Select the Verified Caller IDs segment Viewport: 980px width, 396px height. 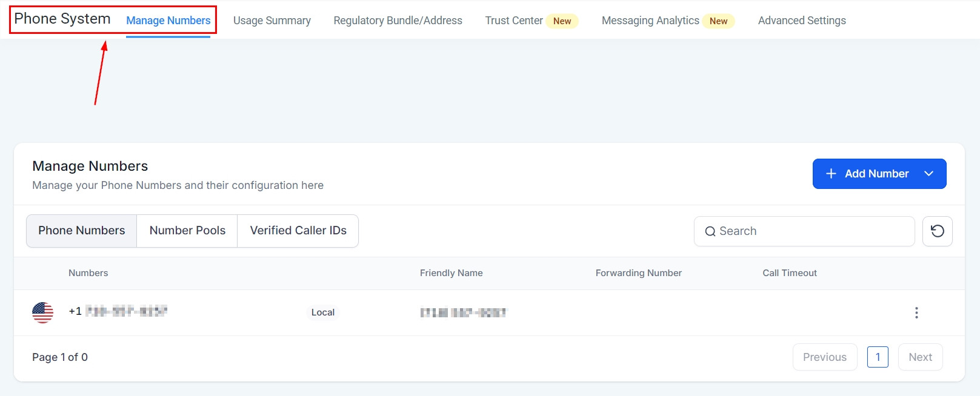click(x=298, y=231)
